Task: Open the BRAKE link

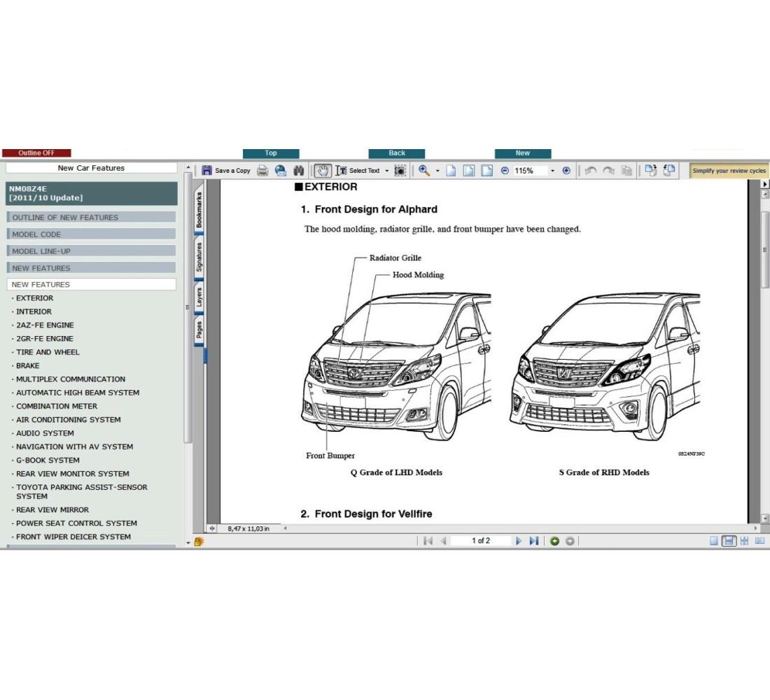Action: click(x=27, y=365)
